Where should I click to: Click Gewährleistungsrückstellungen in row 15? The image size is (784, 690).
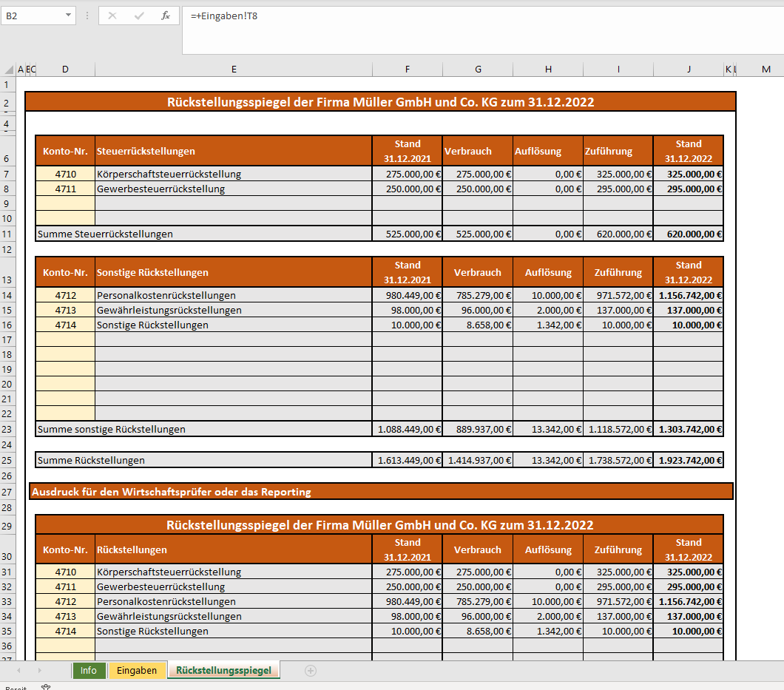(x=234, y=310)
